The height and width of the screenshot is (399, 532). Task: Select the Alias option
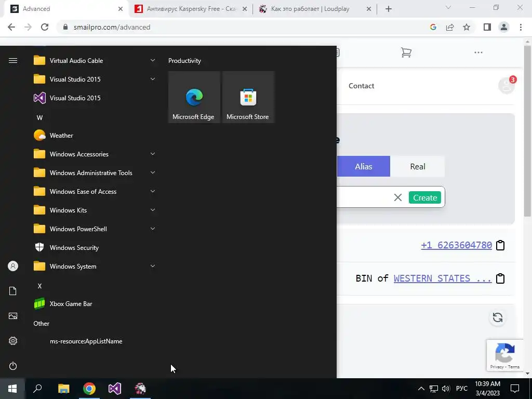[x=364, y=166]
